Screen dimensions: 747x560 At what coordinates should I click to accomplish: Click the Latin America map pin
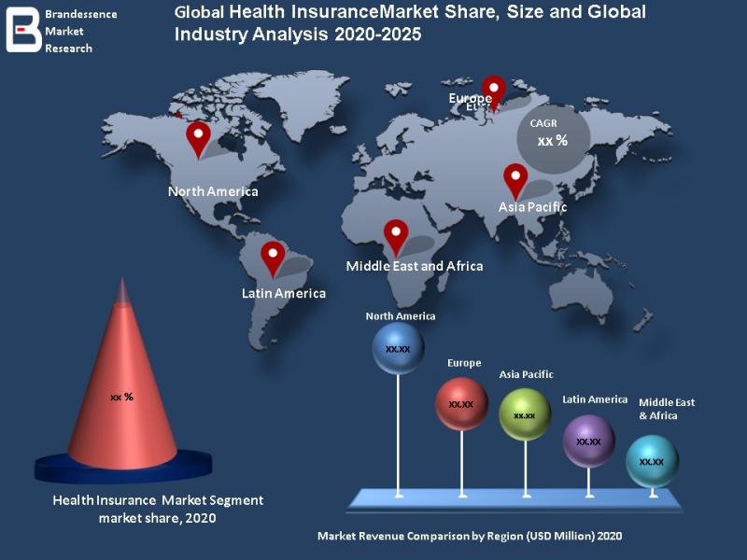pyautogui.click(x=273, y=259)
